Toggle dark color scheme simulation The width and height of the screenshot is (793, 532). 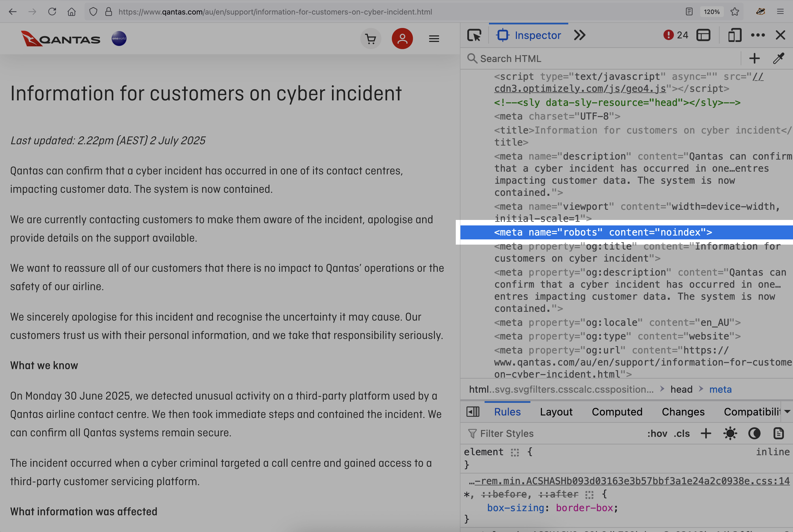754,434
